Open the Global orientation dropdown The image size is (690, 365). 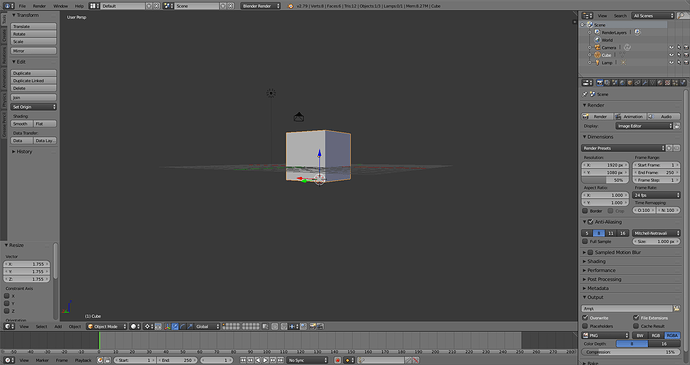coord(207,326)
